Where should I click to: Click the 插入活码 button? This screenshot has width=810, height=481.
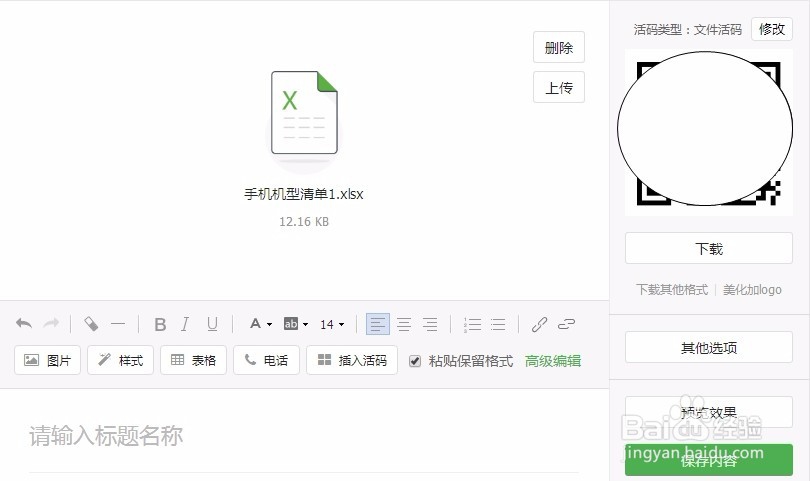(352, 360)
